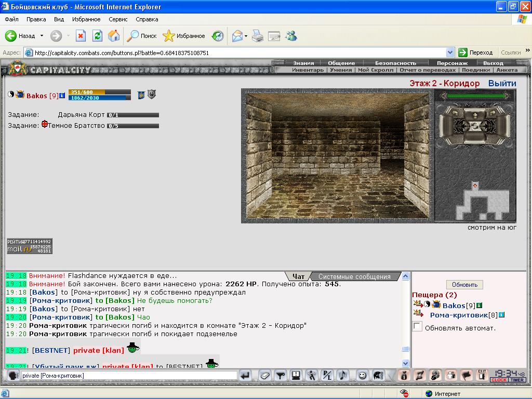
Task: Click the Переход go button
Action: click(475, 52)
